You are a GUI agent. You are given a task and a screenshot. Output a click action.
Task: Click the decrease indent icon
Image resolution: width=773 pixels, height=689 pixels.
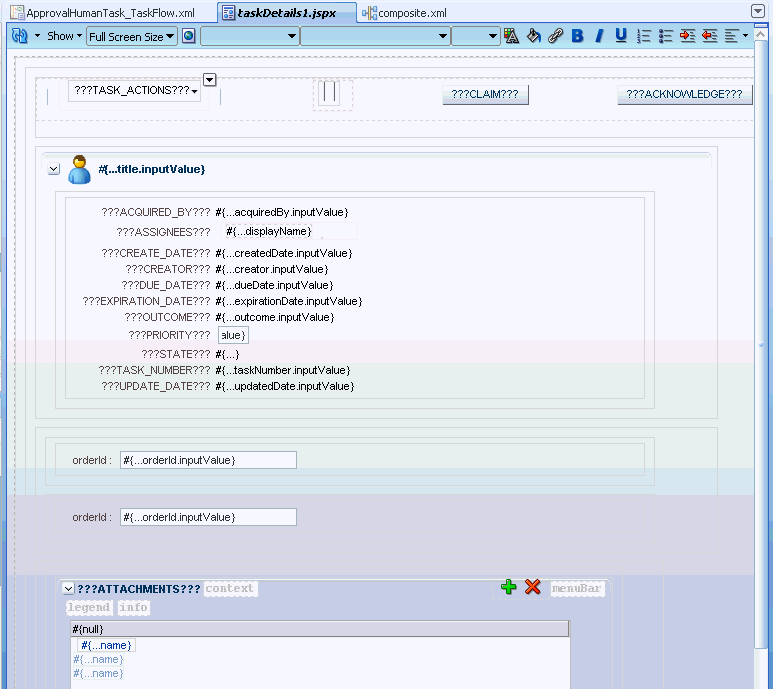[x=709, y=36]
